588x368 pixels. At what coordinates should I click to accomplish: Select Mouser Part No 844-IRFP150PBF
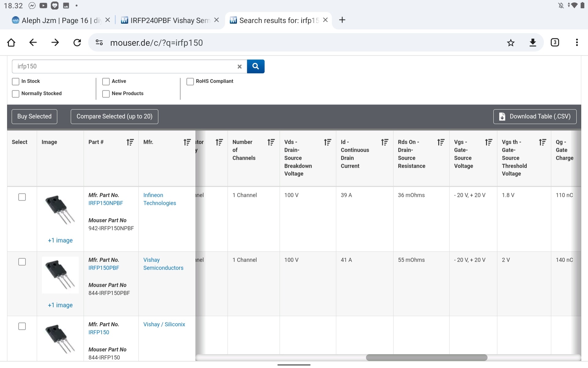(109, 293)
